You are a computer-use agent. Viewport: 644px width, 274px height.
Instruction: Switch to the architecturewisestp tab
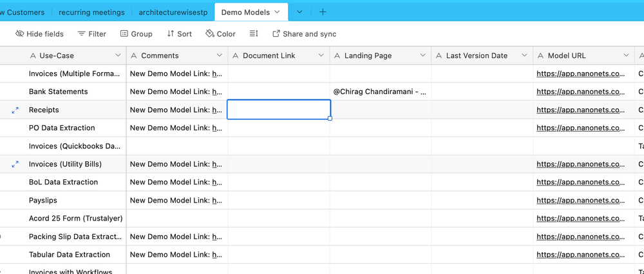point(173,12)
